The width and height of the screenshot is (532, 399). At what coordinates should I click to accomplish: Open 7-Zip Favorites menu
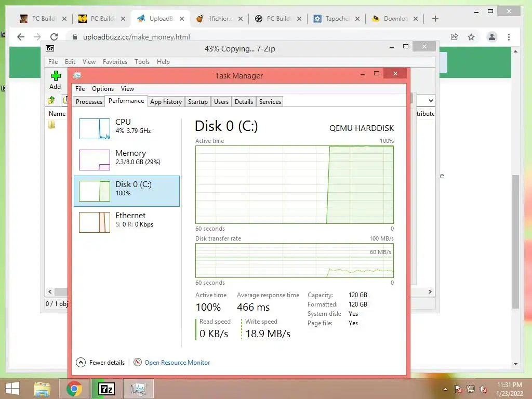[115, 62]
